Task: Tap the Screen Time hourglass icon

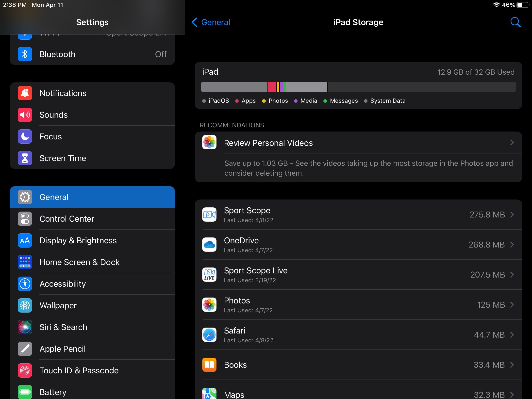Action: (25, 158)
